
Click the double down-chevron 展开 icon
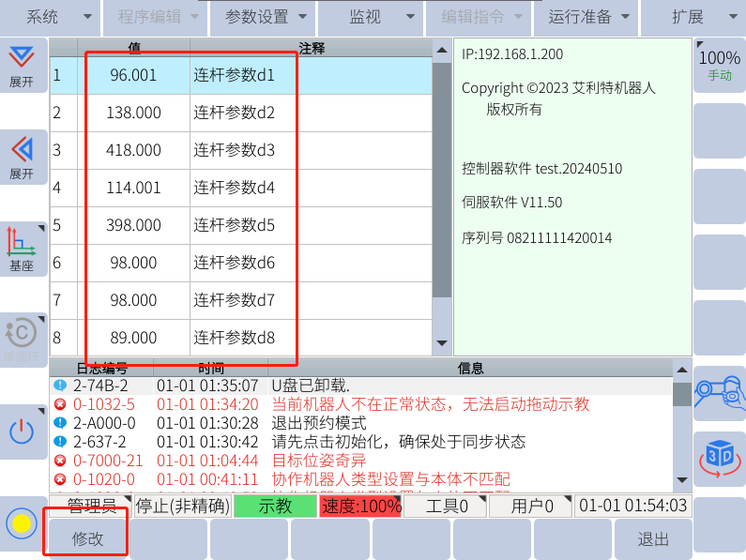22,64
